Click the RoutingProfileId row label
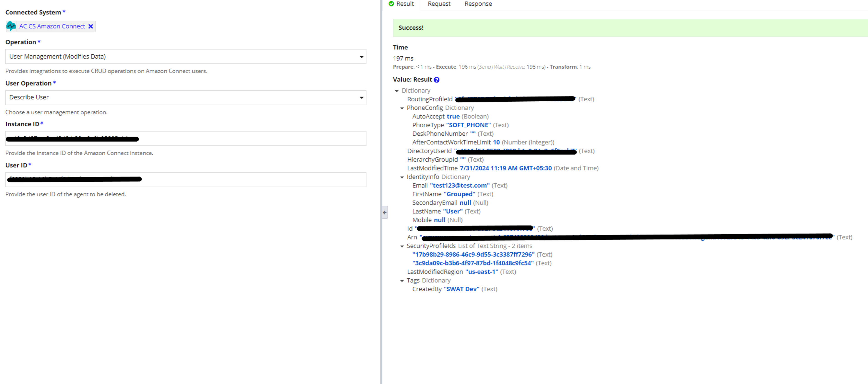The height and width of the screenshot is (384, 868). tap(430, 99)
